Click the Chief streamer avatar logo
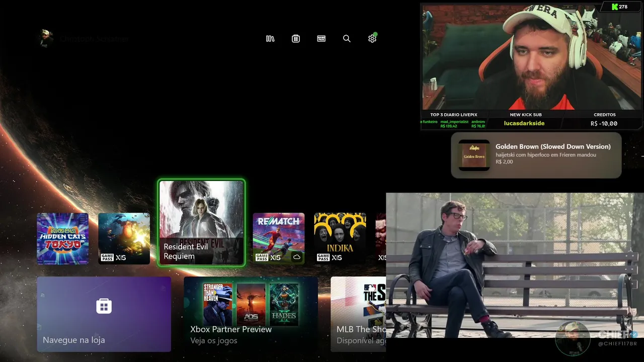Screen dimensions: 644x362 coord(573,338)
